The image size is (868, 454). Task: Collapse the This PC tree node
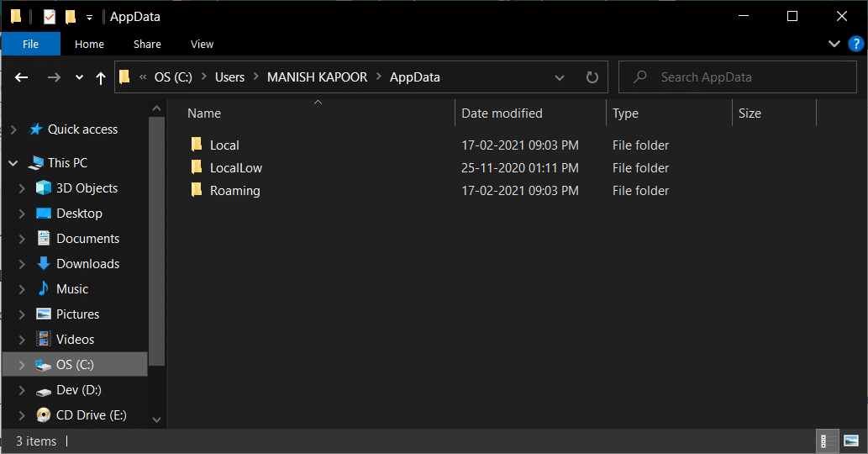pyautogui.click(x=13, y=163)
